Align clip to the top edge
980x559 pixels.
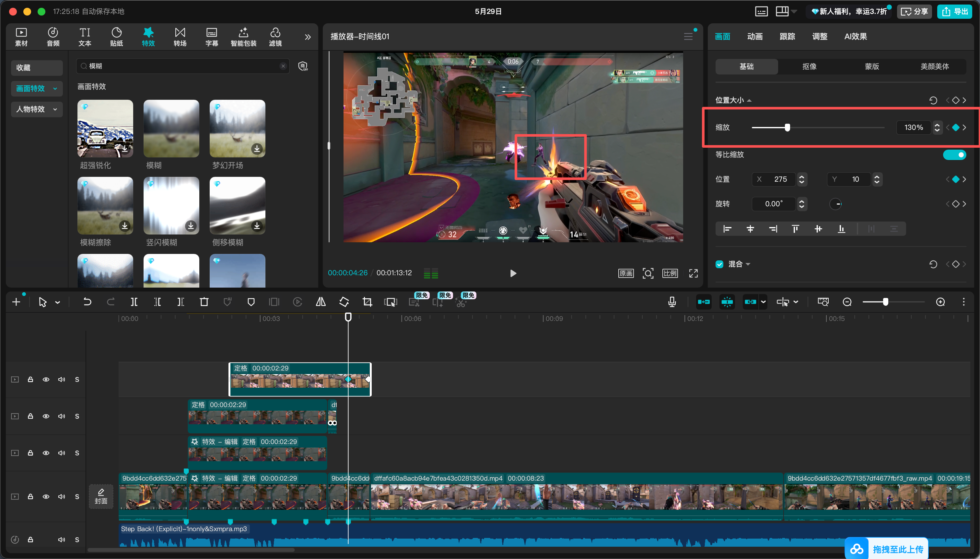pos(795,229)
